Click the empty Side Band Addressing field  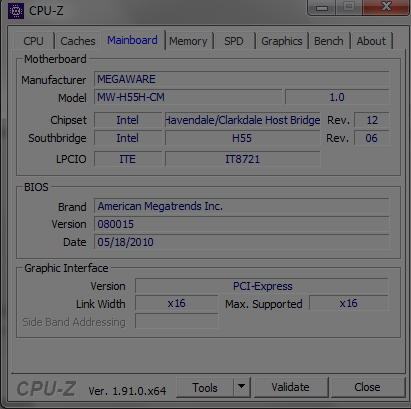pos(177,322)
